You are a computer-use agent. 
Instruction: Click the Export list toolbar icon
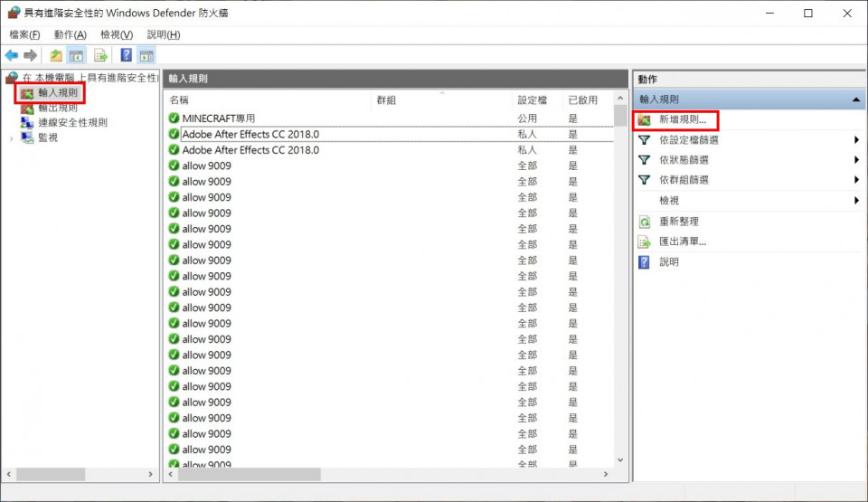point(101,55)
